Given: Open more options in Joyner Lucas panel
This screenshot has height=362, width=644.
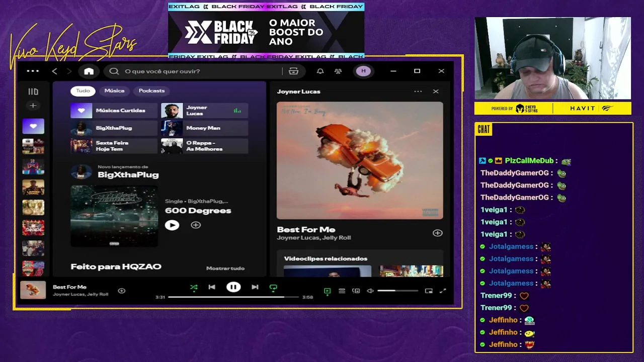Looking at the screenshot, I should (418, 92).
